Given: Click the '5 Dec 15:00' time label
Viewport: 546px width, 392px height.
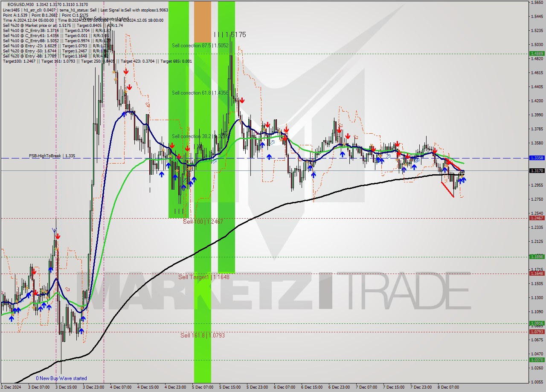Looking at the screenshot, I should (229, 387).
